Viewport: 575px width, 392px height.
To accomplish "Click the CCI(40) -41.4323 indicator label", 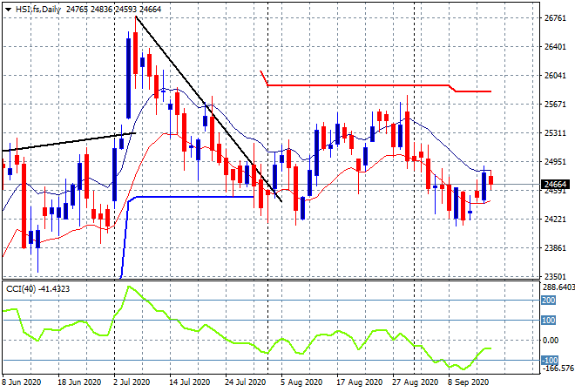I will 37,289.
